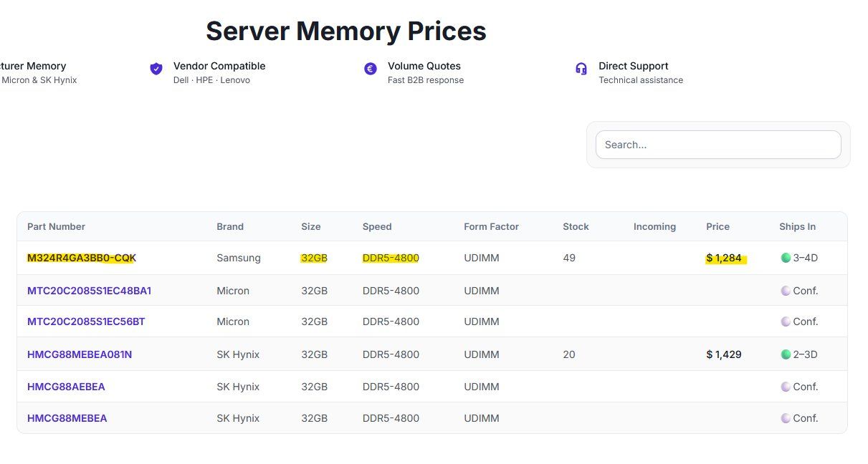Viewport: 868px width, 464px height.
Task: Sort by Part Number column header
Action: coord(56,226)
